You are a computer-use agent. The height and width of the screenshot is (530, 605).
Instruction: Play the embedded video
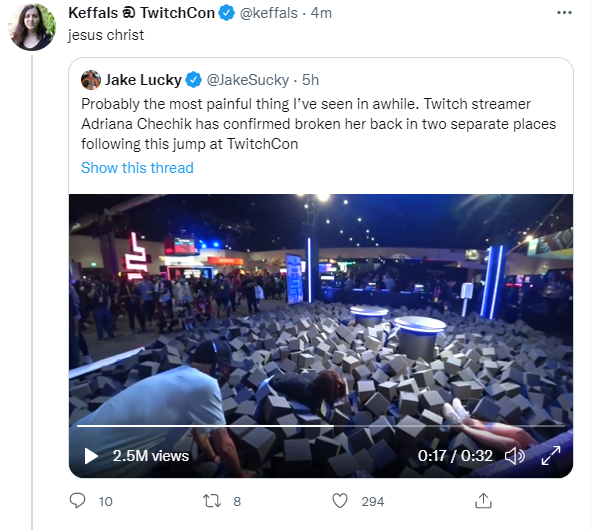point(91,456)
